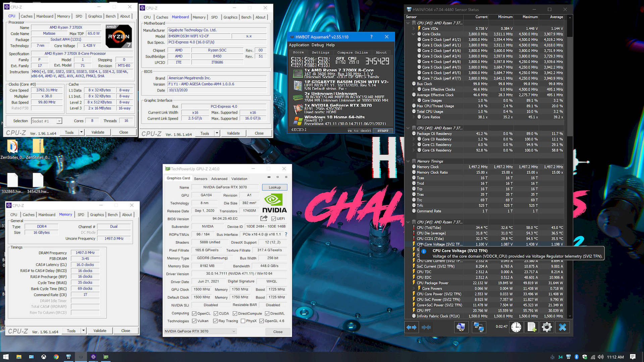Open Compare Online tab in Aquamark
This screenshot has height=362, width=644.
pyautogui.click(x=353, y=52)
